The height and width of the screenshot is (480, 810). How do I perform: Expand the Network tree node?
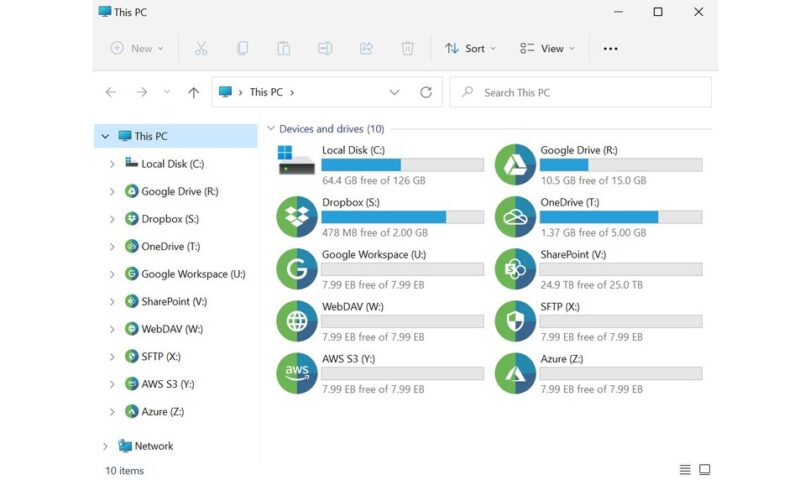pyautogui.click(x=105, y=446)
